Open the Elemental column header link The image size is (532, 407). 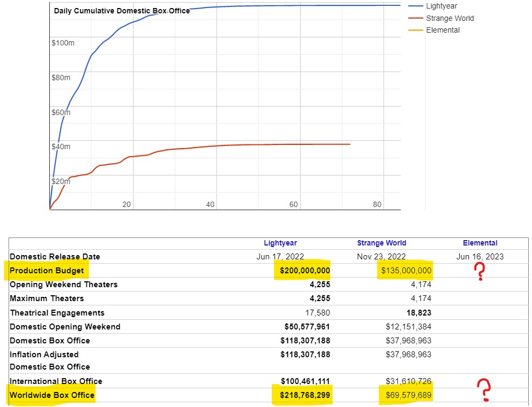tap(480, 243)
